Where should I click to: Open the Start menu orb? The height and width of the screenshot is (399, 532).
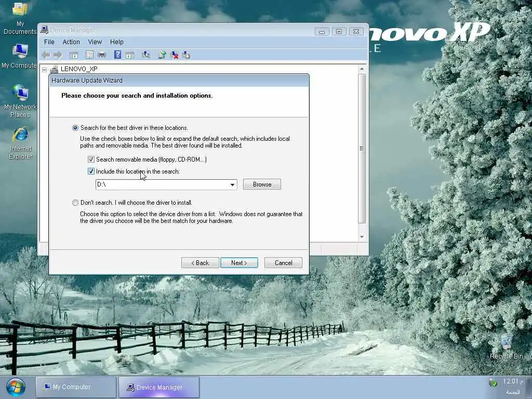point(16,387)
